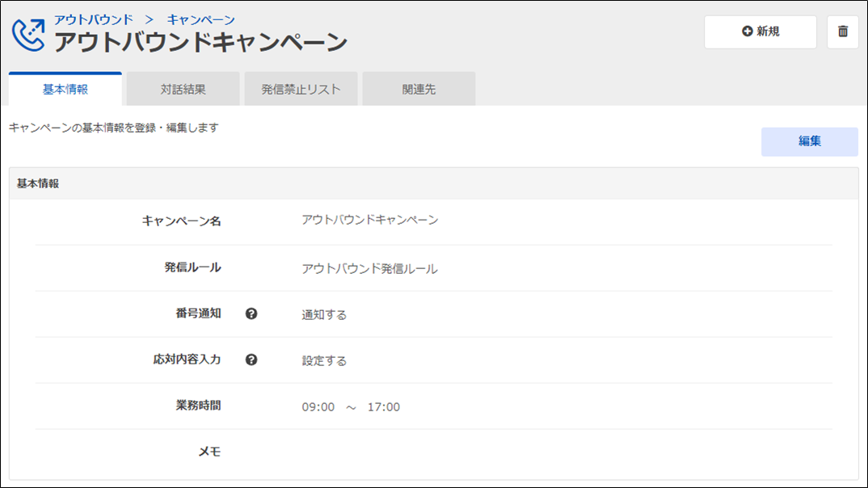Viewport: 868px width, 488px height.
Task: Switch to the 関連先 tab
Action: 419,89
